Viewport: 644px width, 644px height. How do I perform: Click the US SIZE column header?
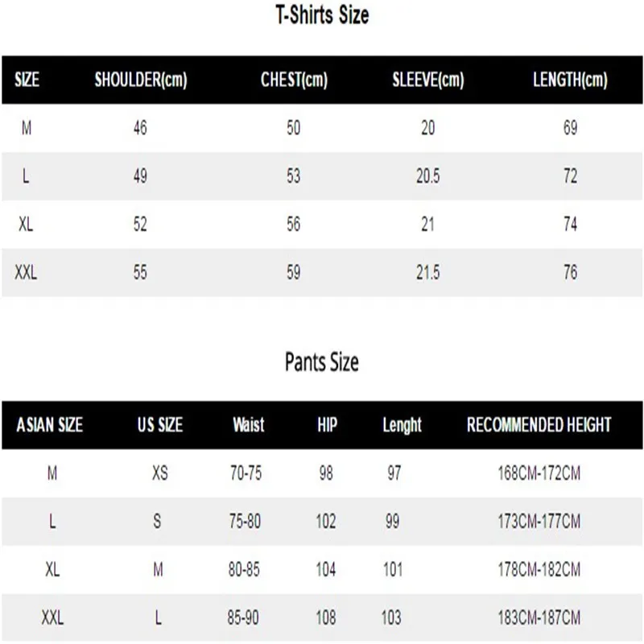(x=159, y=424)
